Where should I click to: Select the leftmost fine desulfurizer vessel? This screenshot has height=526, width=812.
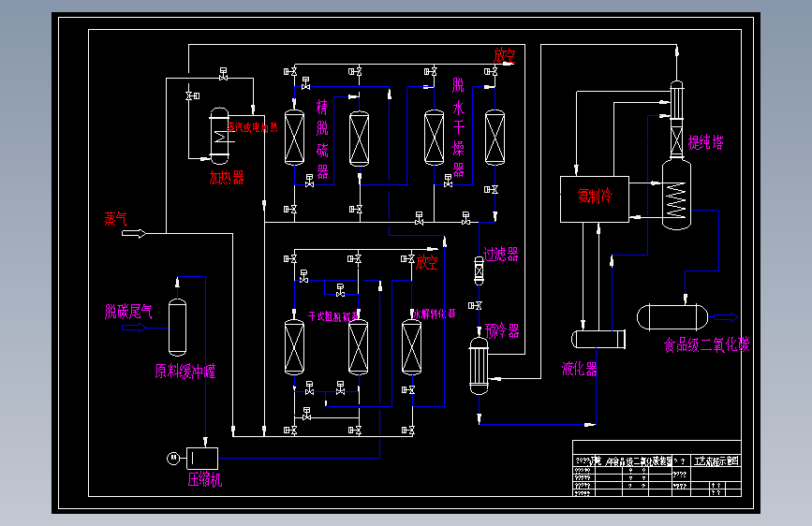coord(295,138)
